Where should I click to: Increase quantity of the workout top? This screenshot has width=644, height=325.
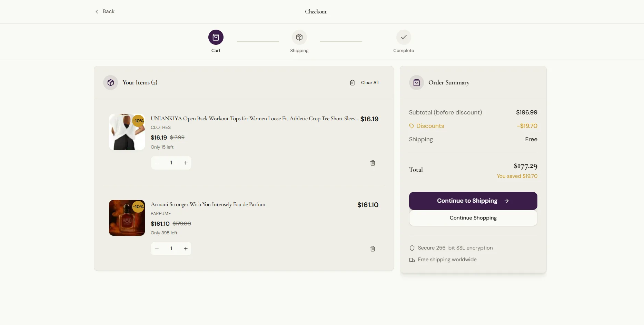pyautogui.click(x=186, y=163)
